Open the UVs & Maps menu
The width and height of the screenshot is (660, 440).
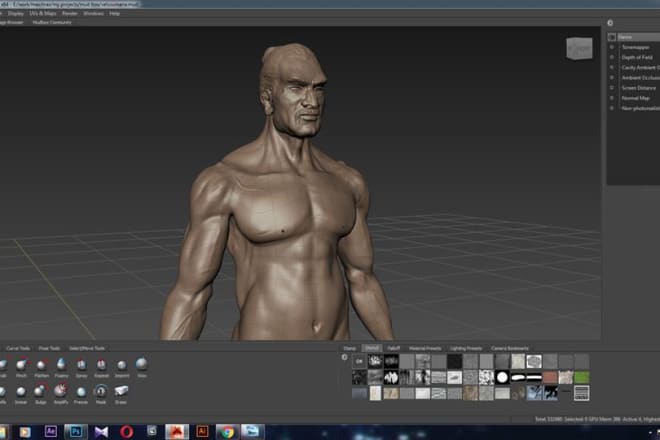[x=43, y=13]
